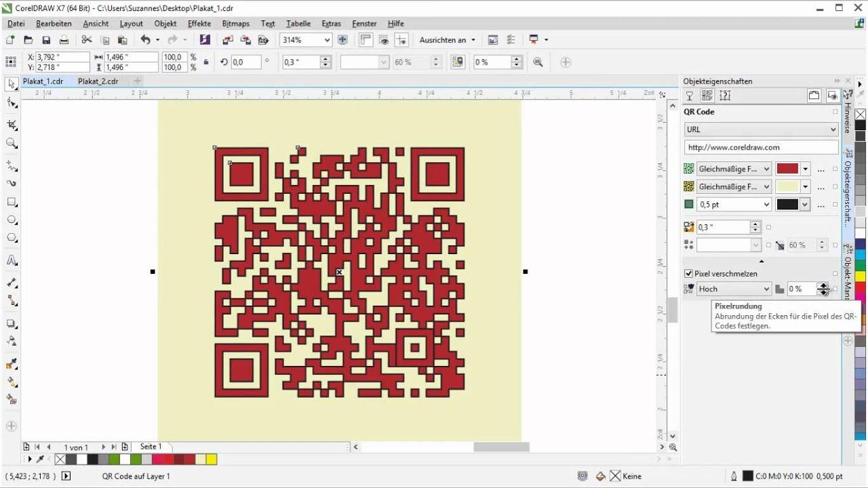Select the Pick (Auswahl) tool
Image resolution: width=868 pixels, height=488 pixels.
pos(12,85)
